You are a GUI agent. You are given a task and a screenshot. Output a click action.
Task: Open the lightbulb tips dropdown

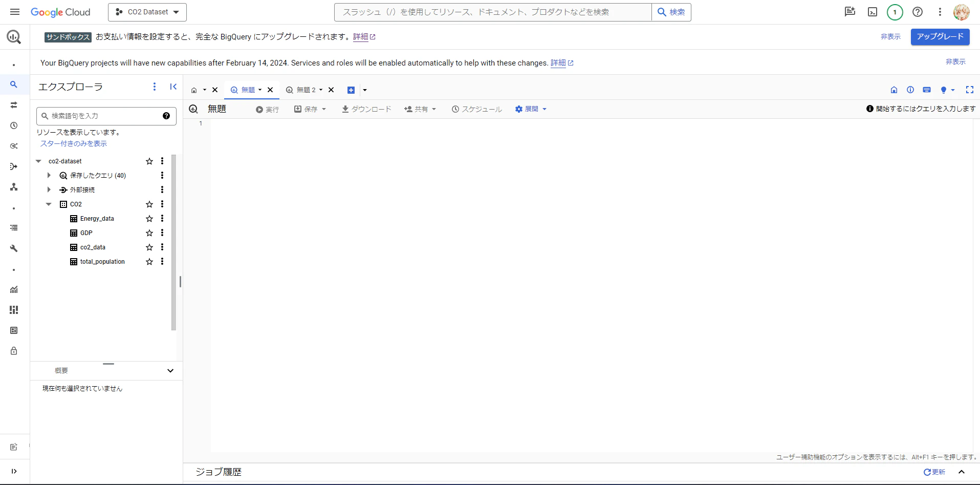(x=948, y=90)
